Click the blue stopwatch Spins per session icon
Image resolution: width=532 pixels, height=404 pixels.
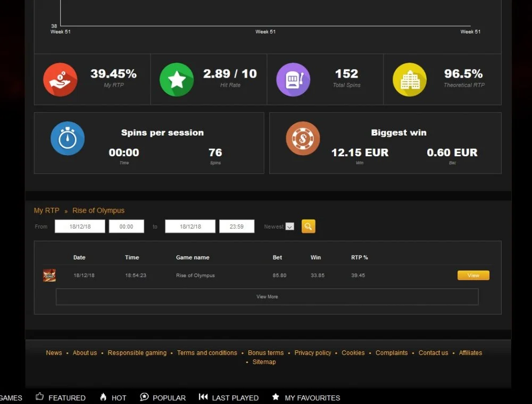(x=68, y=138)
